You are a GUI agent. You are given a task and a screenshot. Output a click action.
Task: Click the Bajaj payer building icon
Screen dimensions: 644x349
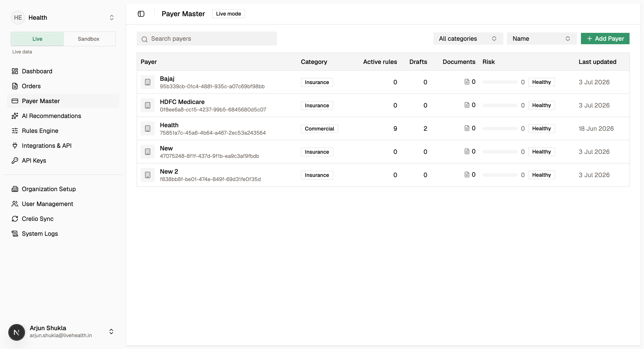pyautogui.click(x=147, y=82)
